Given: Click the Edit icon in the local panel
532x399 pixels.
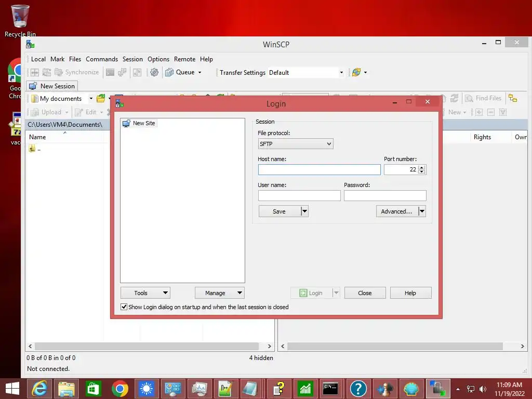Looking at the screenshot, I should coord(79,112).
